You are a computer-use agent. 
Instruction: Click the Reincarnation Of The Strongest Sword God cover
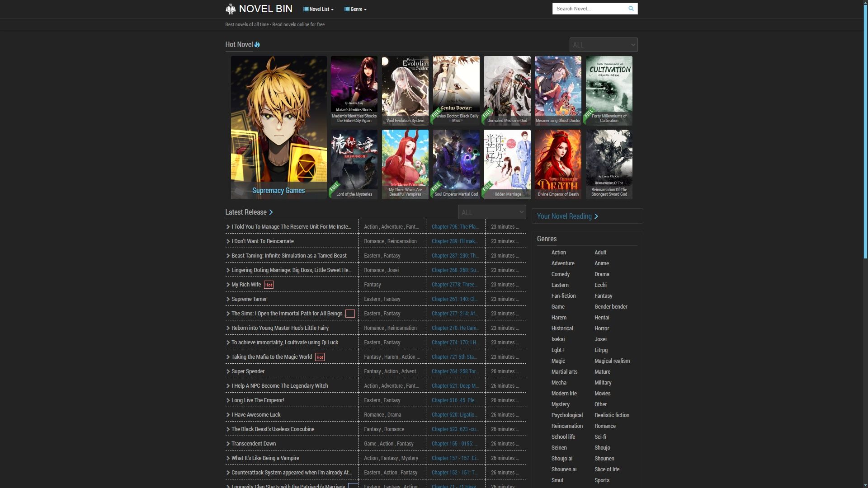click(608, 164)
